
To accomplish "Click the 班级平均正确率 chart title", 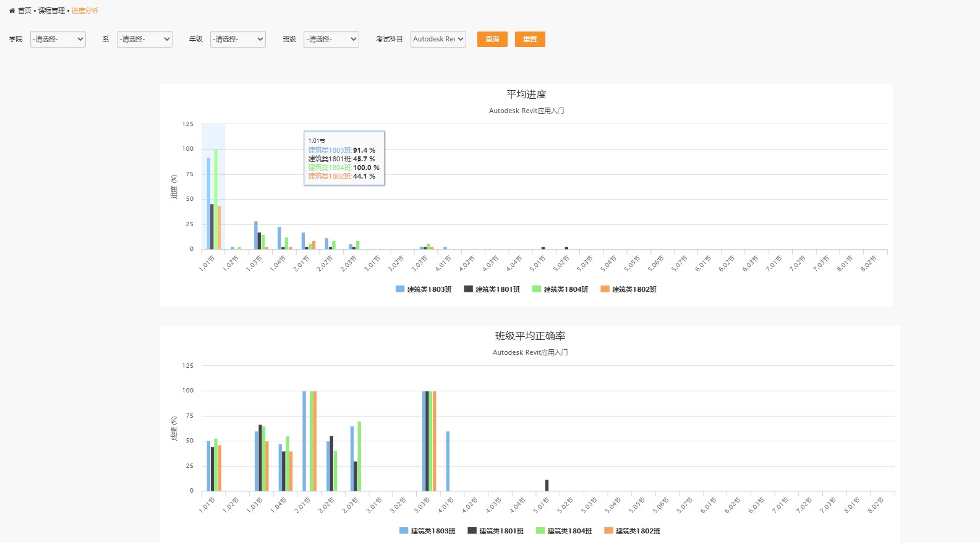I will point(530,336).
